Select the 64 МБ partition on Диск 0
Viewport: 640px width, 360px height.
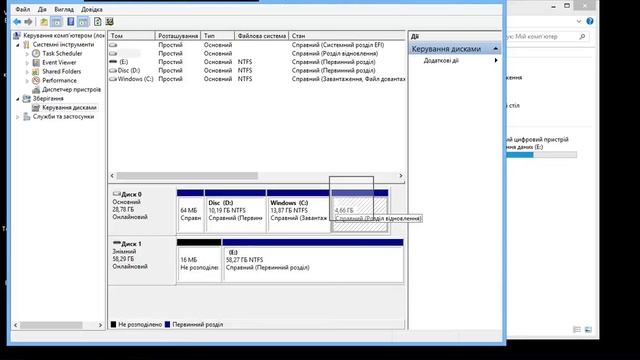tap(190, 211)
